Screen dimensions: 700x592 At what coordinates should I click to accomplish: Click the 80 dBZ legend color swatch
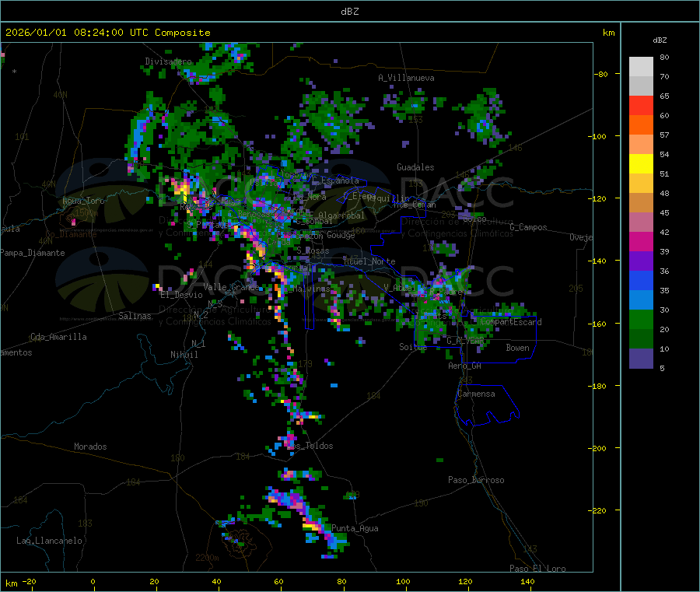[641, 67]
